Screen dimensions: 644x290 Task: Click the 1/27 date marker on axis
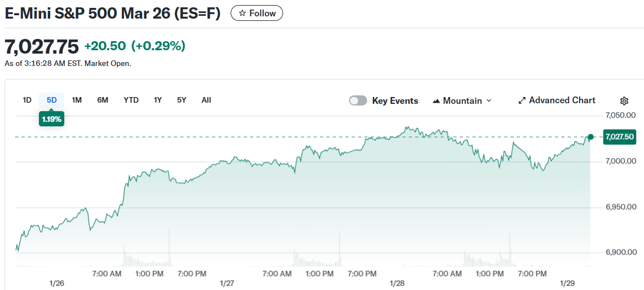[x=227, y=283]
